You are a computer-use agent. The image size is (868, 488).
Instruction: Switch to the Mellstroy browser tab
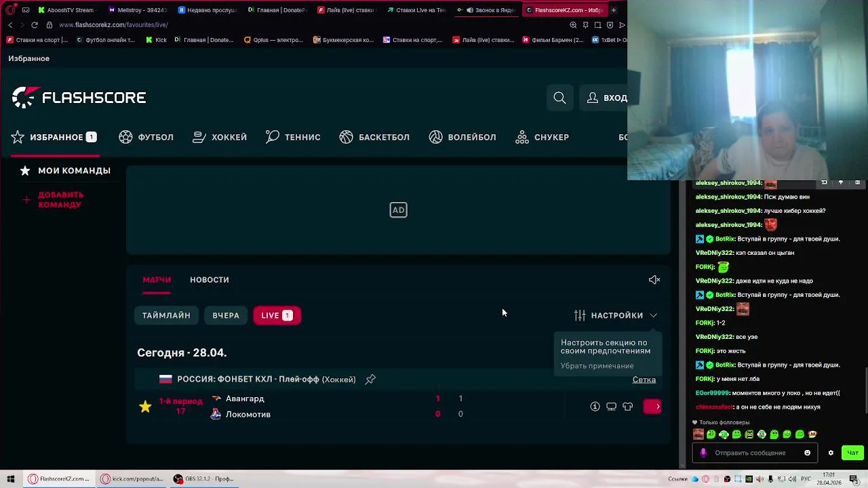139,10
